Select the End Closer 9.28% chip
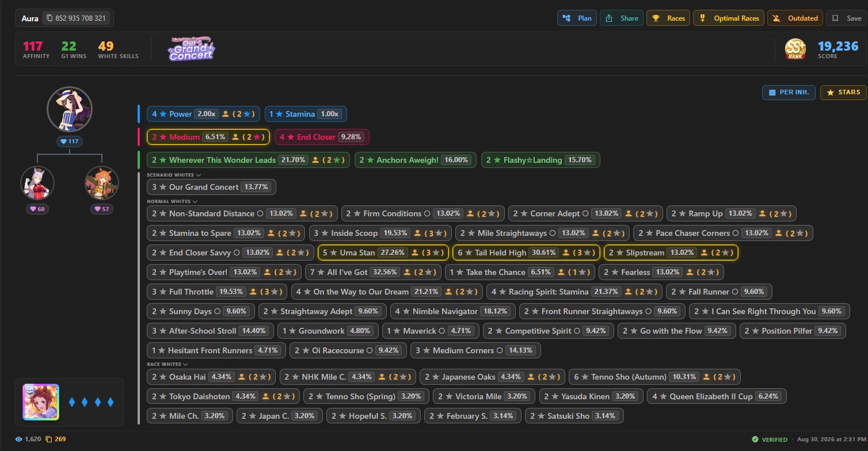 tap(322, 137)
